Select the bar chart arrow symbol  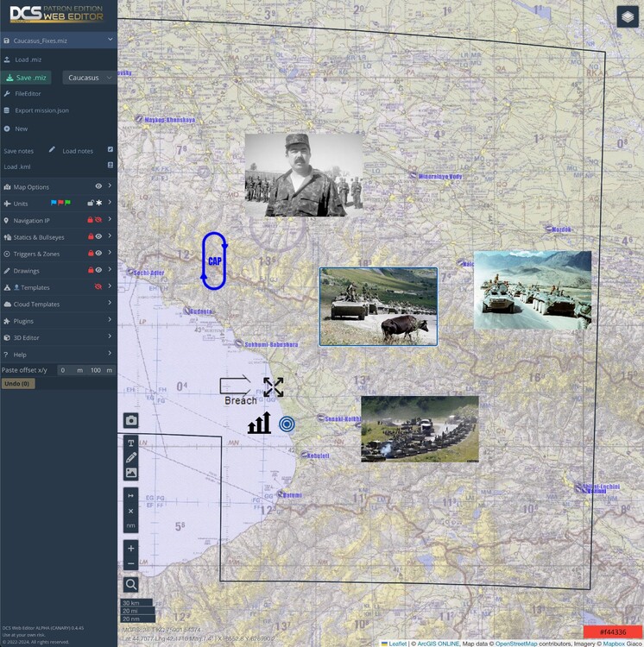pos(260,423)
